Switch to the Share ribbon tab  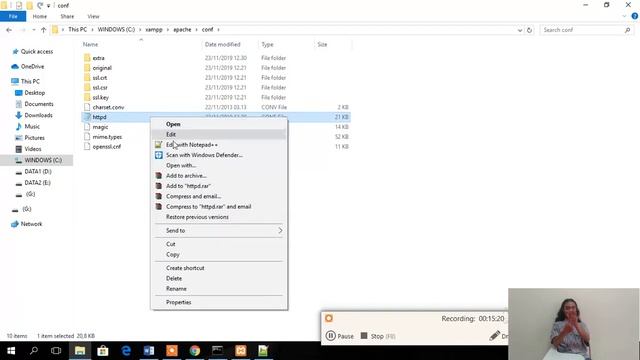tap(67, 16)
